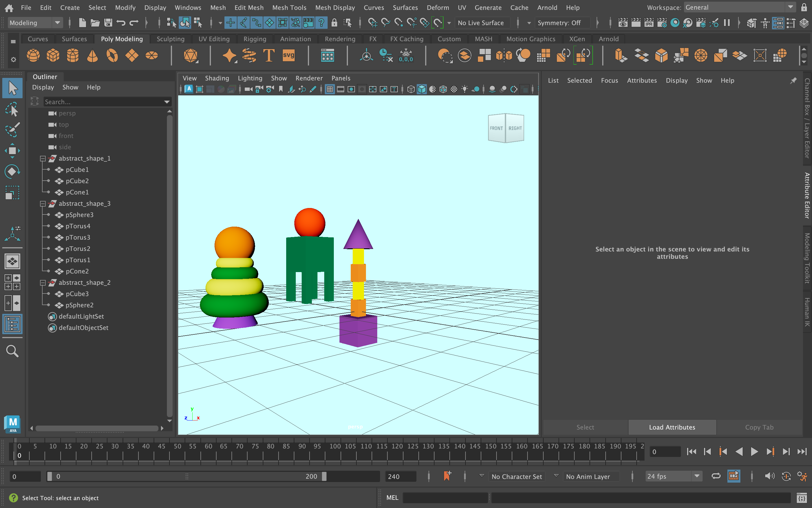The width and height of the screenshot is (812, 508).
Task: Collapse the abstract_shape_2 group
Action: click(x=43, y=283)
